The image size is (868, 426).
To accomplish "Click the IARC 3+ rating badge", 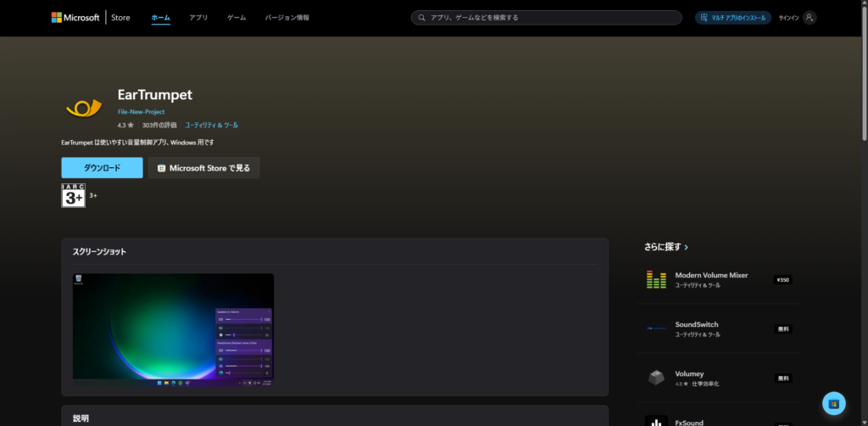I will [74, 195].
